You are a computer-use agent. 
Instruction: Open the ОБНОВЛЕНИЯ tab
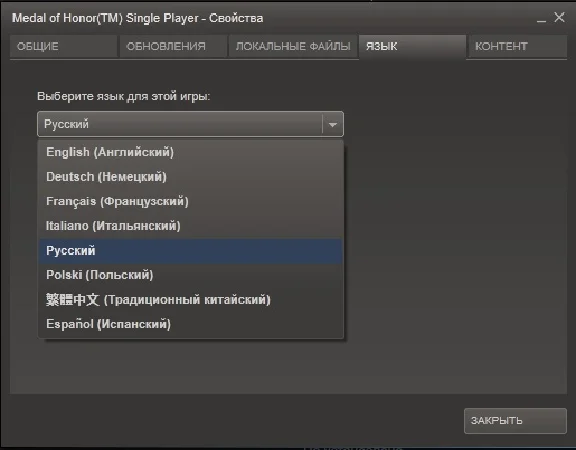(173, 46)
